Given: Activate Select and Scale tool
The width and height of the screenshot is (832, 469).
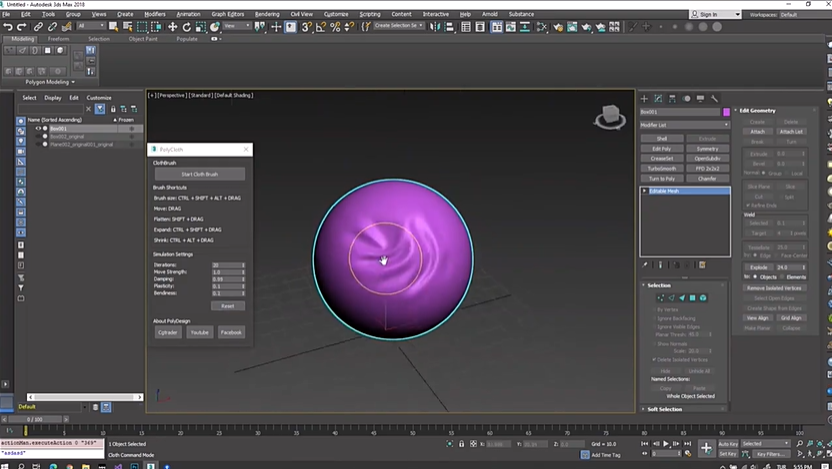Looking at the screenshot, I should pyautogui.click(x=201, y=27).
